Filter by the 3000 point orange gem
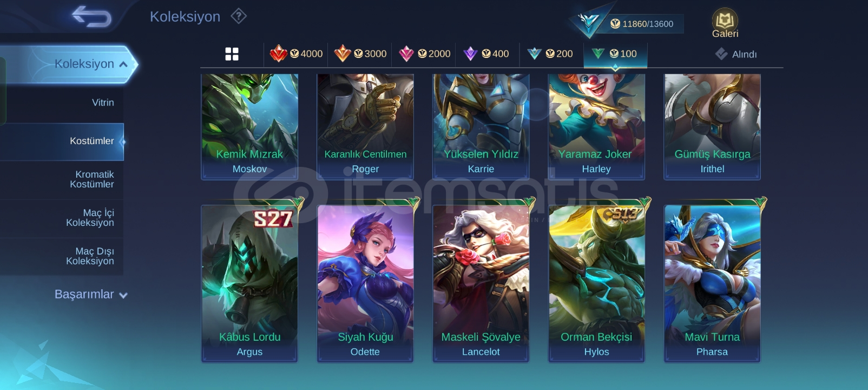The height and width of the screenshot is (390, 868). pos(360,54)
